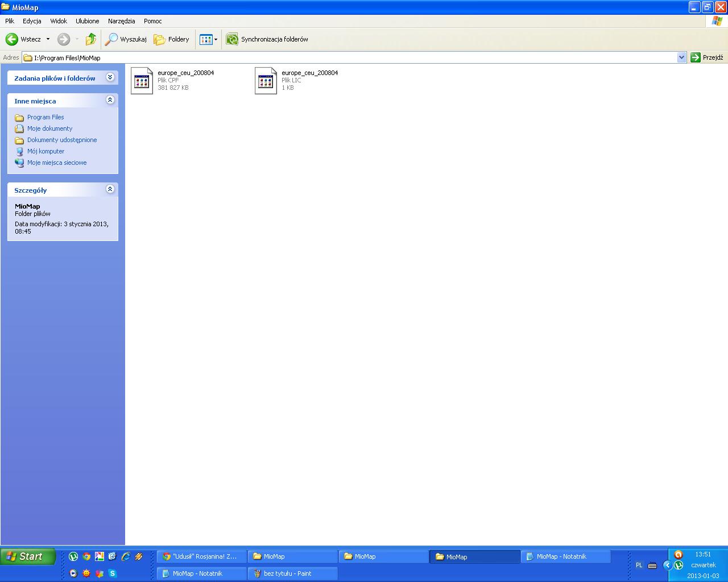The height and width of the screenshot is (582, 728).
Task: Switch to bez tytułu - Paint window
Action: [x=293, y=573]
